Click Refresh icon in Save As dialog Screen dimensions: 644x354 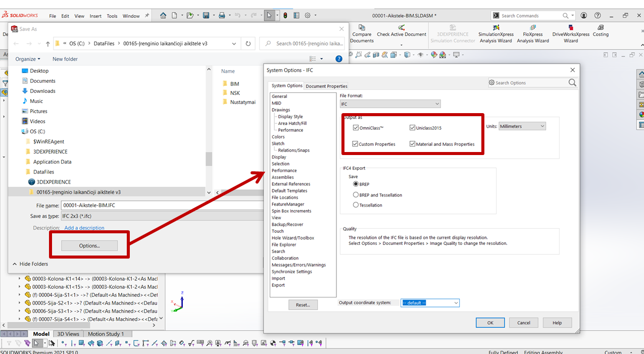click(x=248, y=43)
